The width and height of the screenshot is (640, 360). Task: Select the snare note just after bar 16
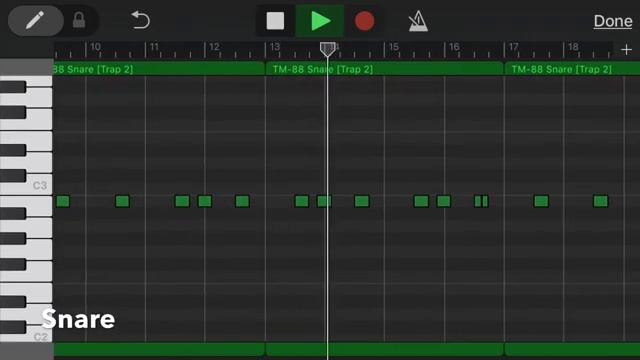point(444,201)
